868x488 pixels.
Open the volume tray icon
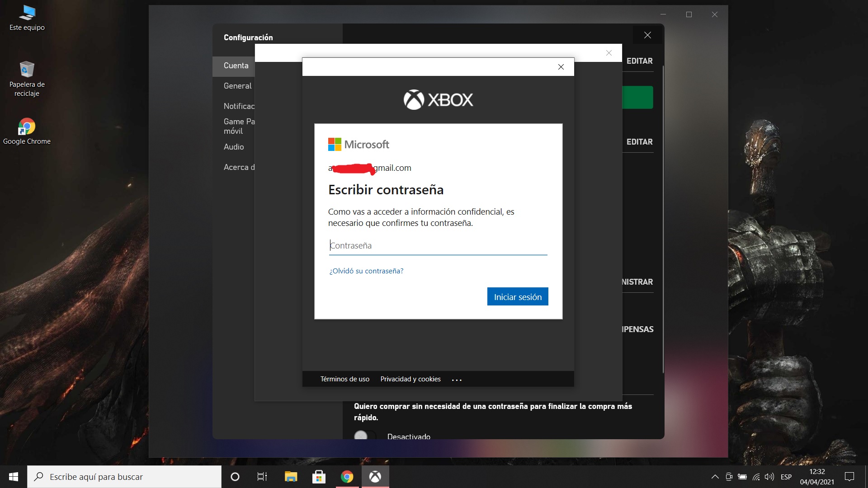click(x=769, y=477)
